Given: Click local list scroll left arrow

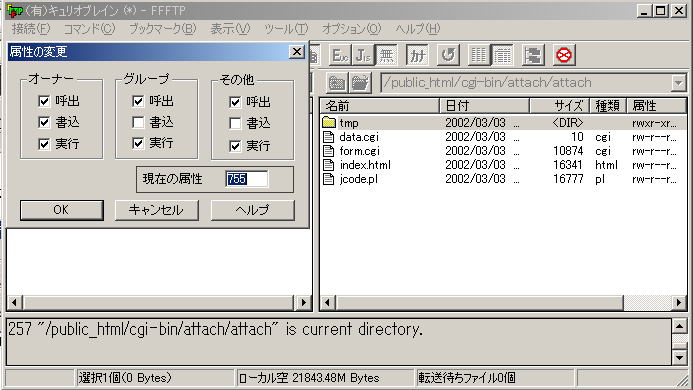Looking at the screenshot, I should click(x=15, y=303).
